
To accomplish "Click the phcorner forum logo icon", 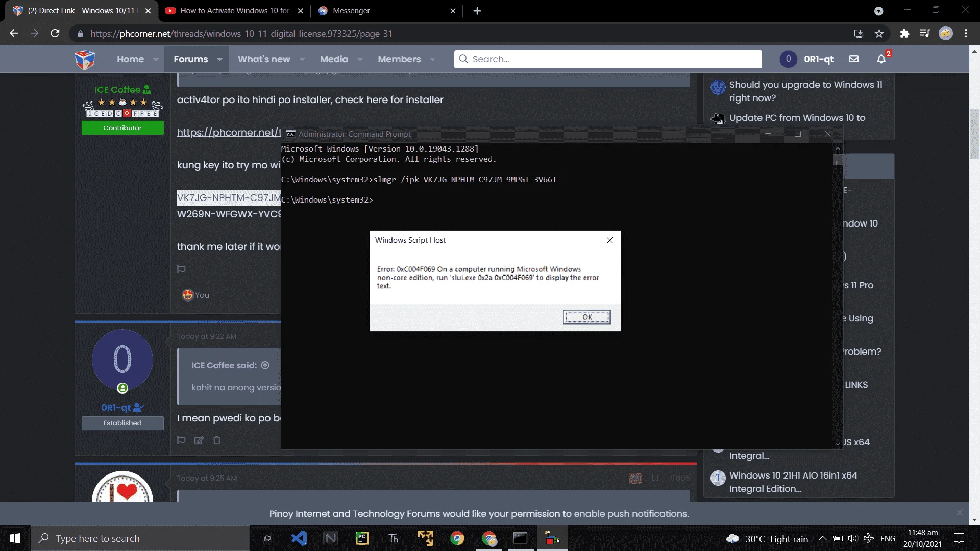I will (x=85, y=59).
